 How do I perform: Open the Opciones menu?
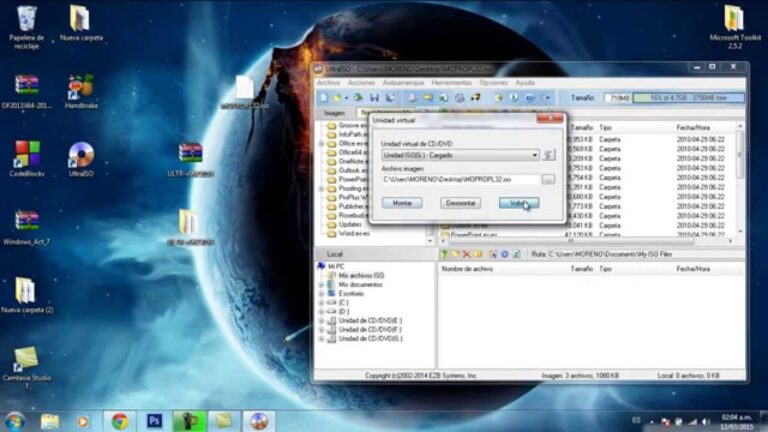[x=493, y=83]
